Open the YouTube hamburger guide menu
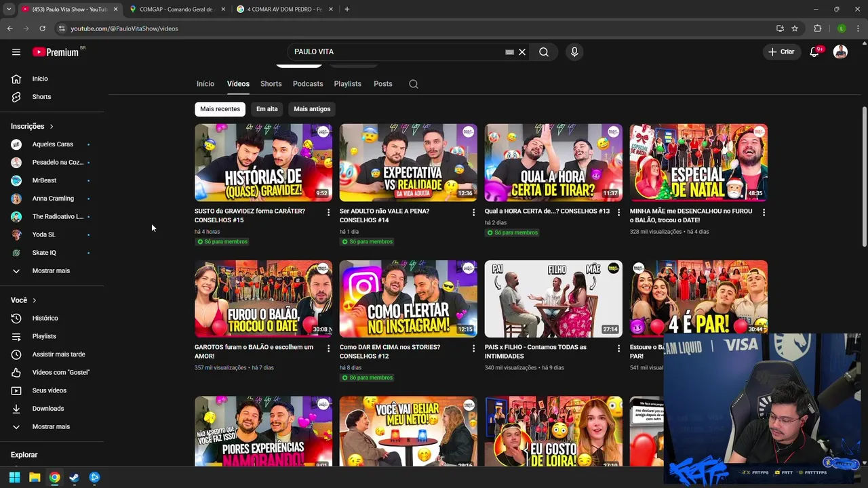The image size is (868, 488). 16,52
